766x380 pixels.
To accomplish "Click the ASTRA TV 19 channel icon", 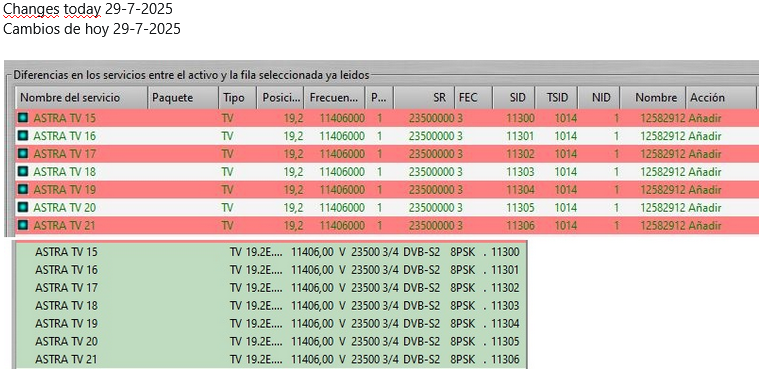I will [22, 190].
